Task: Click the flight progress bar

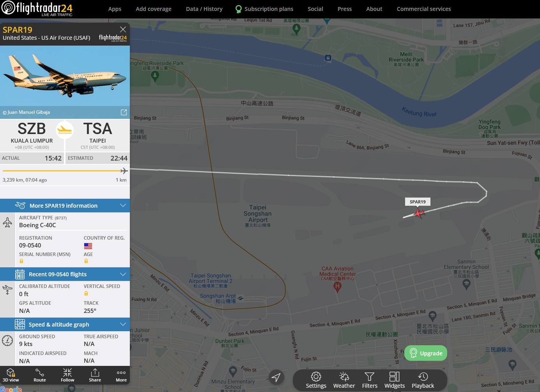Action: coord(65,171)
